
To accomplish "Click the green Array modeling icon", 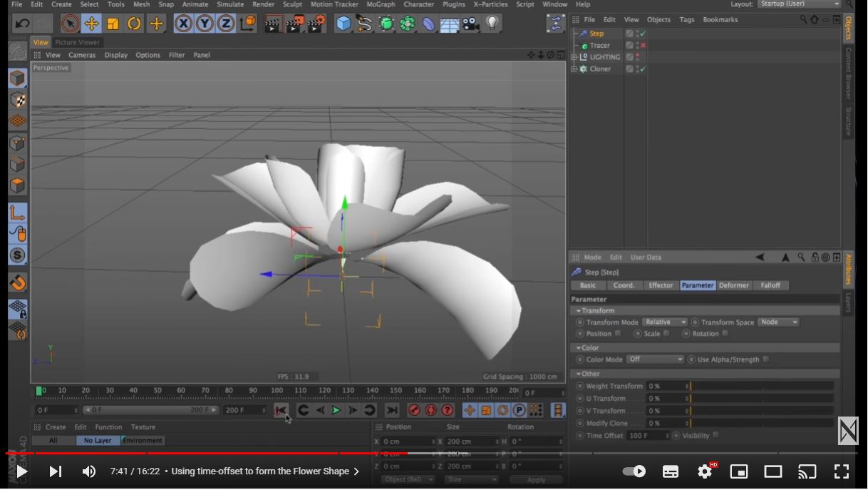I will 407,24.
